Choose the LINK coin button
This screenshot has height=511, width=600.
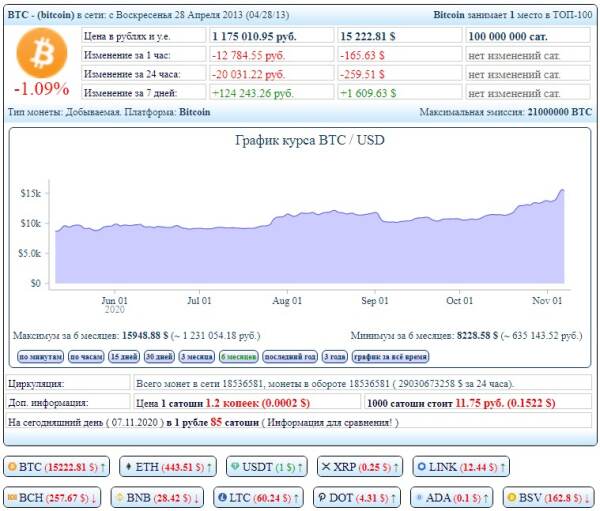(456, 467)
